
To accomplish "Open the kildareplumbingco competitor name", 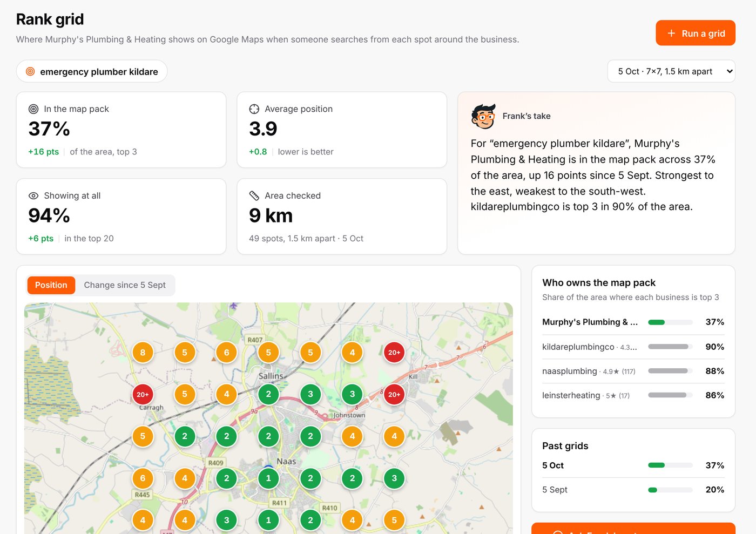I will pyautogui.click(x=578, y=347).
